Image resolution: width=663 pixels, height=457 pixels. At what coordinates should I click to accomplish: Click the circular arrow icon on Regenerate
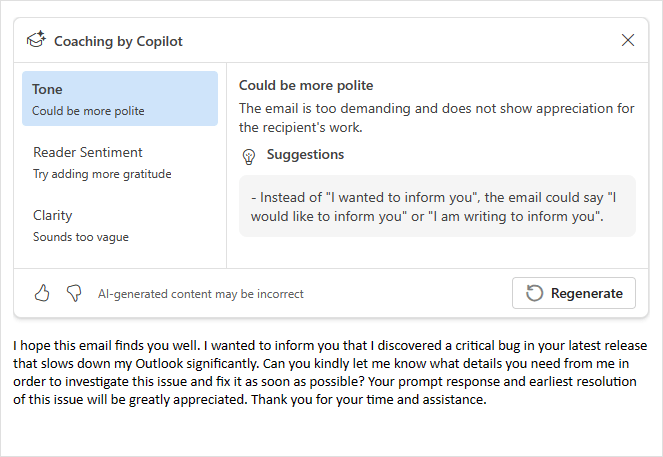pyautogui.click(x=535, y=293)
